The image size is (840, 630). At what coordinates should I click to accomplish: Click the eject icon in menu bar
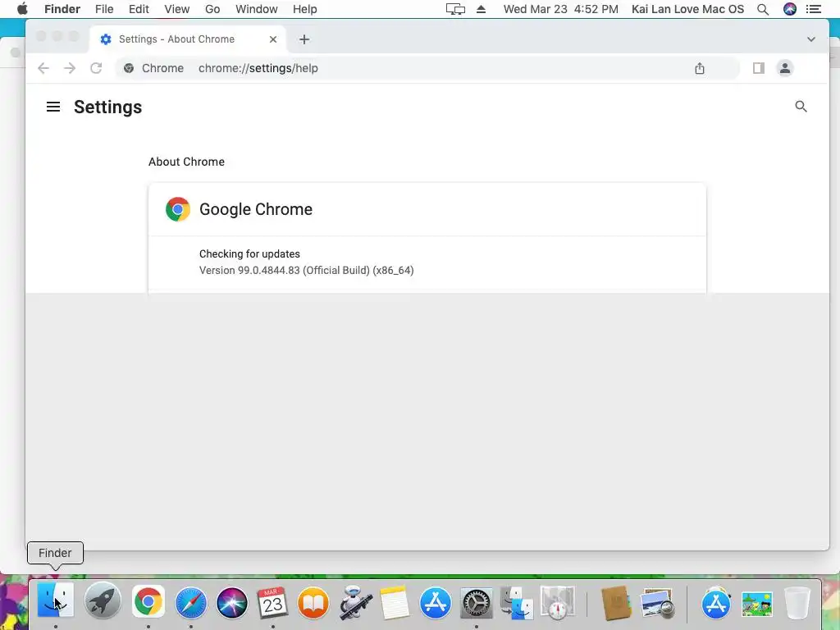[481, 9]
